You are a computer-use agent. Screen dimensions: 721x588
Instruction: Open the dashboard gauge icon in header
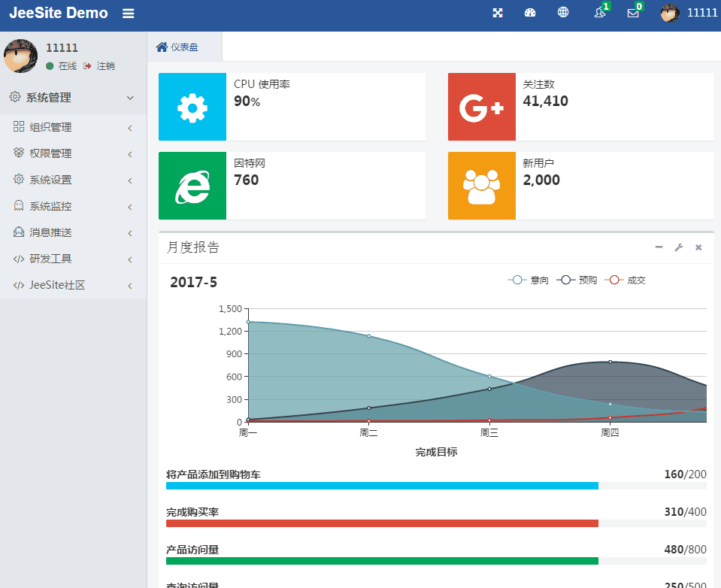click(x=530, y=13)
